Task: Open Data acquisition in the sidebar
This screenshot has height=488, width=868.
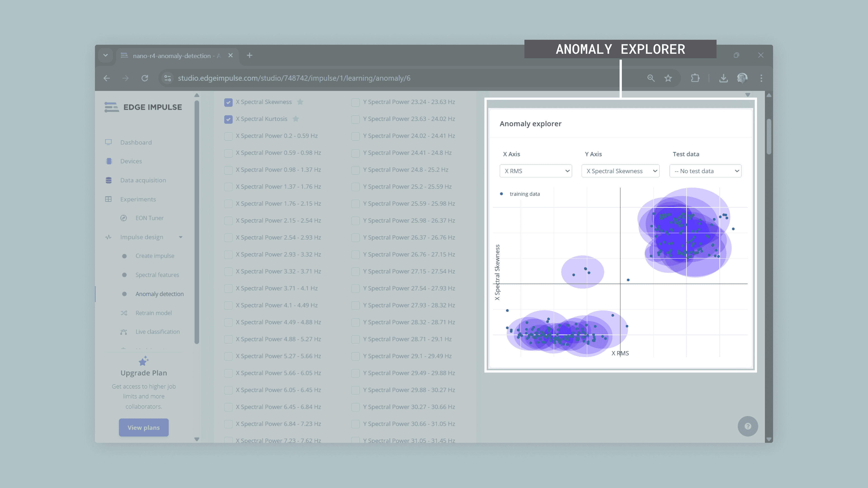Action: pyautogui.click(x=143, y=180)
